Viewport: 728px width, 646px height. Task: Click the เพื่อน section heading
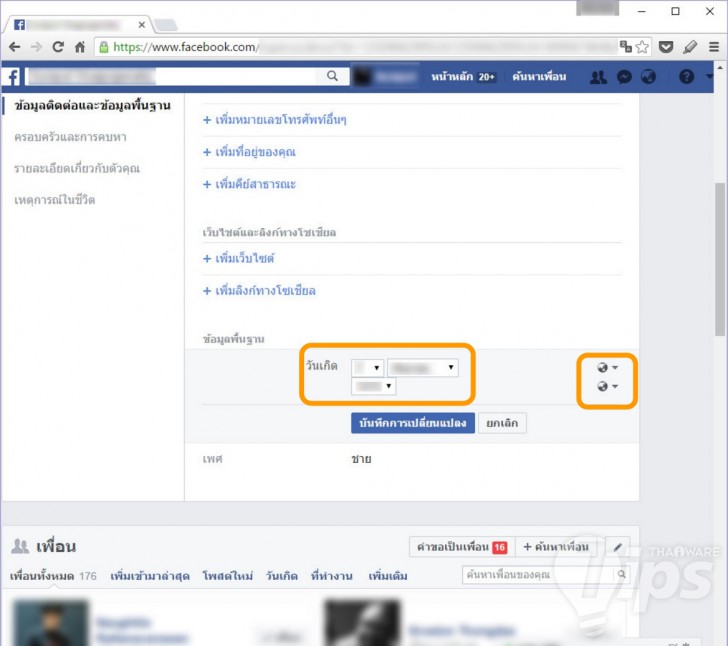(x=56, y=547)
